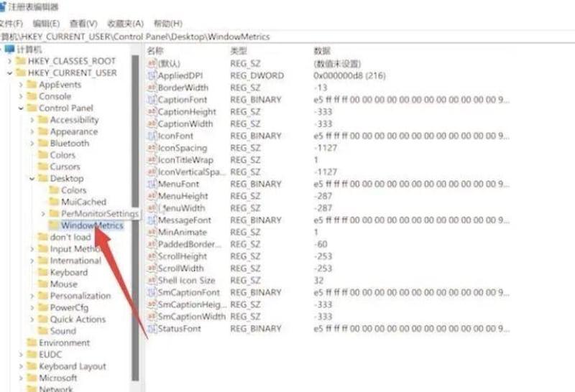
Task: Expand the AppEvents key chevron
Action: pyautogui.click(x=21, y=85)
